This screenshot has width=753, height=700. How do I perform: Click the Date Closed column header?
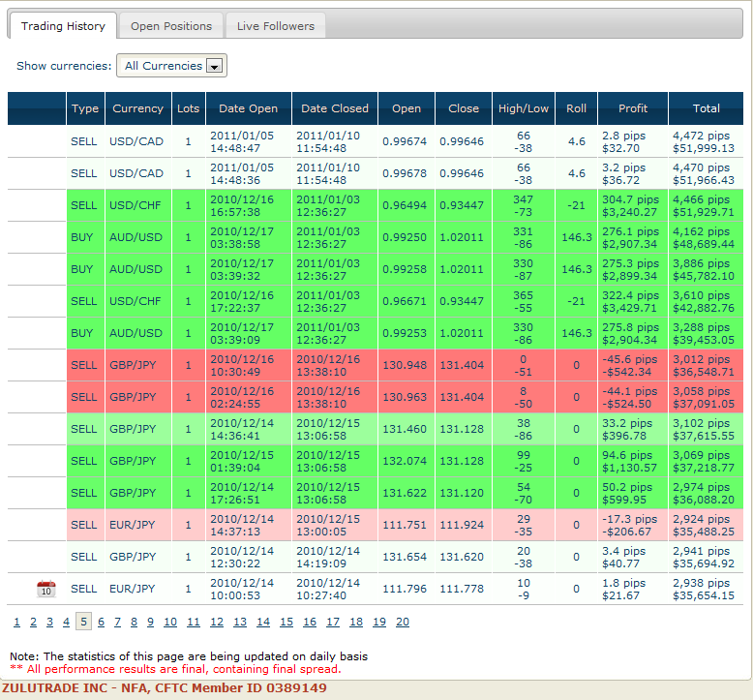pos(335,108)
